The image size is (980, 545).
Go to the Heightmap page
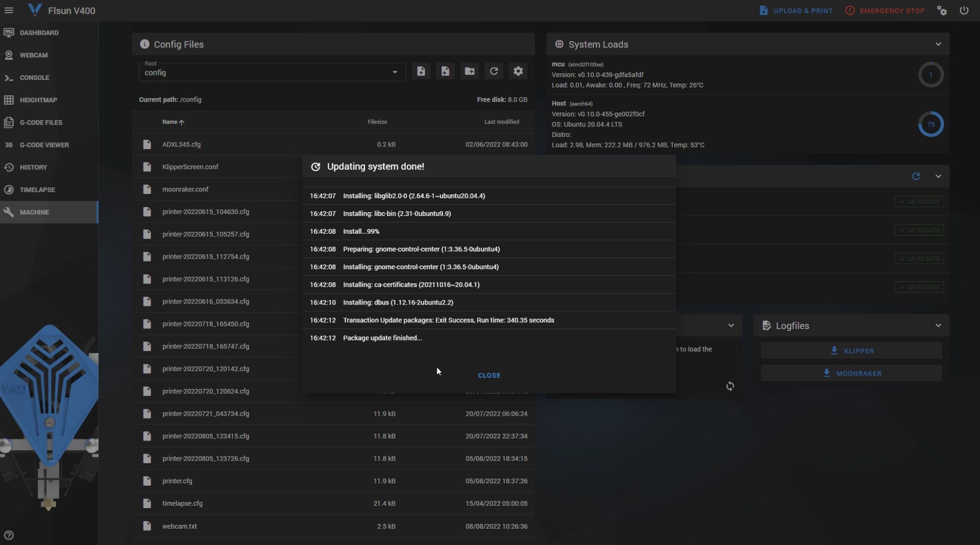(x=38, y=100)
